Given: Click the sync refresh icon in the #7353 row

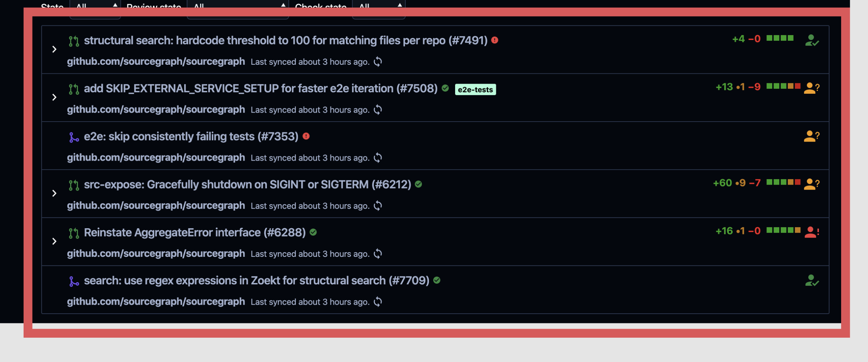Looking at the screenshot, I should point(378,158).
